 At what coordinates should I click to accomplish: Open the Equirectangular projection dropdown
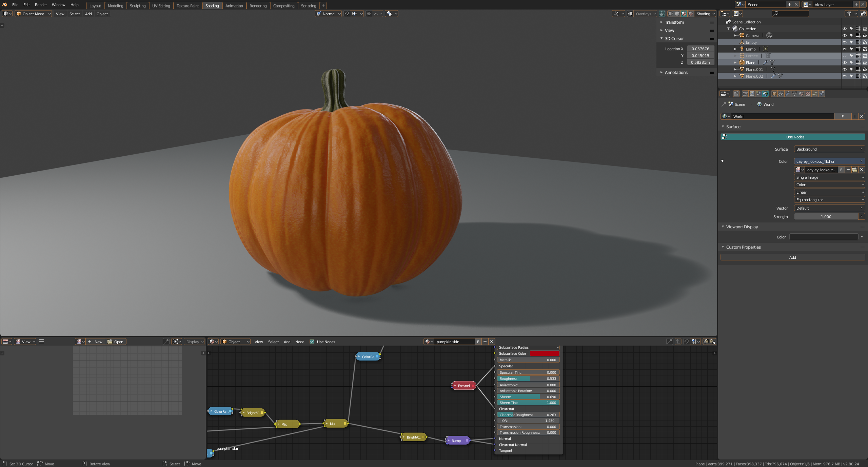tap(829, 200)
